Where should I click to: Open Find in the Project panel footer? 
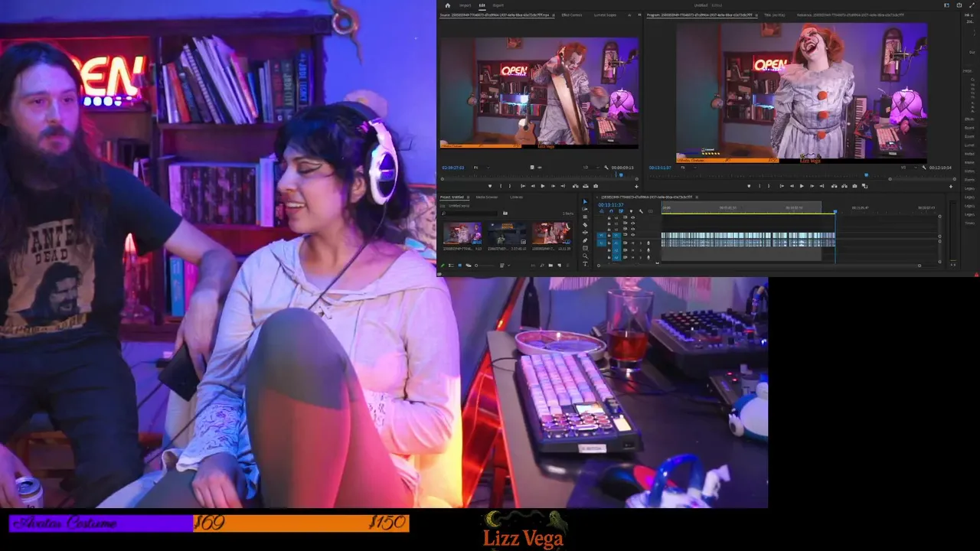pyautogui.click(x=542, y=266)
